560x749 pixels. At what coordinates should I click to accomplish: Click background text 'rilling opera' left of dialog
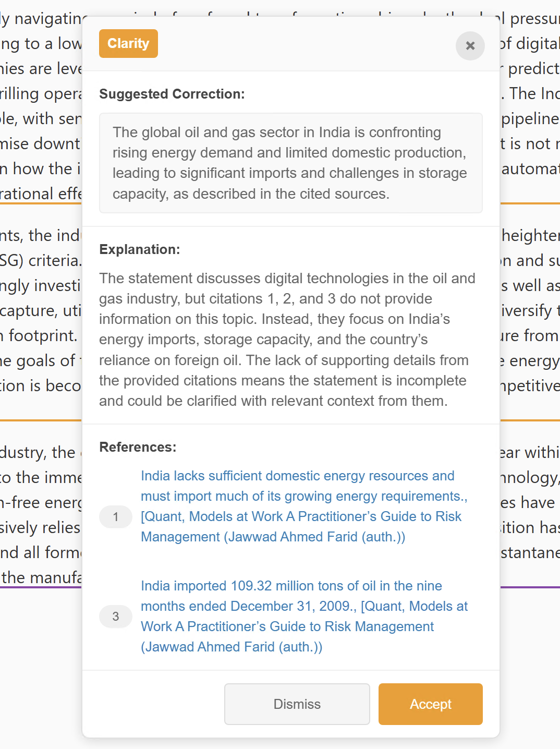(41, 94)
